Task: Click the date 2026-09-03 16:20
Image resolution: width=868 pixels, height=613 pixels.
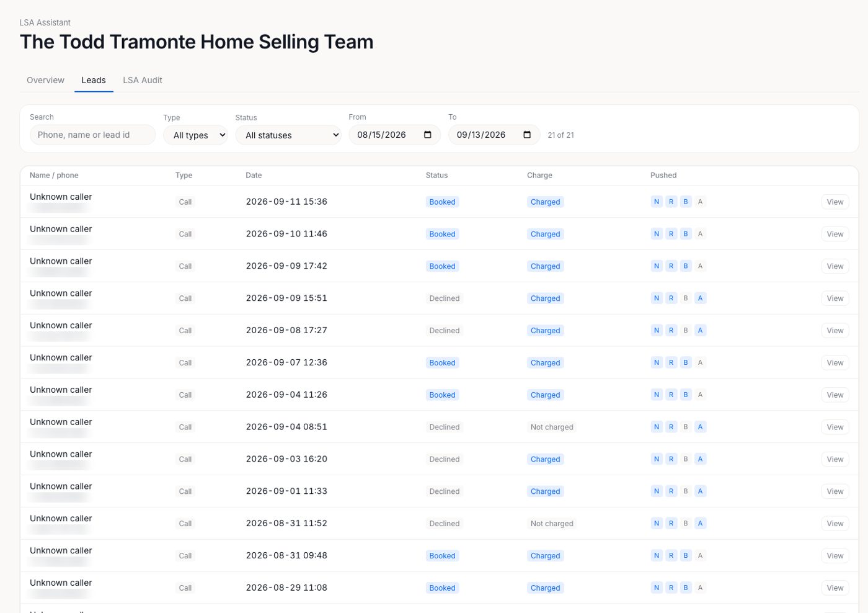Action: click(286, 459)
